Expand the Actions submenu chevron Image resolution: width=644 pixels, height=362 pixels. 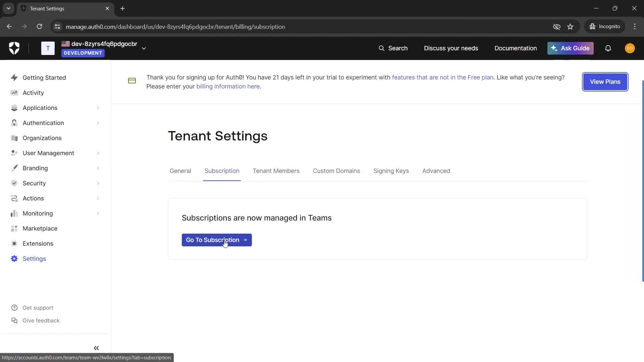click(98, 198)
